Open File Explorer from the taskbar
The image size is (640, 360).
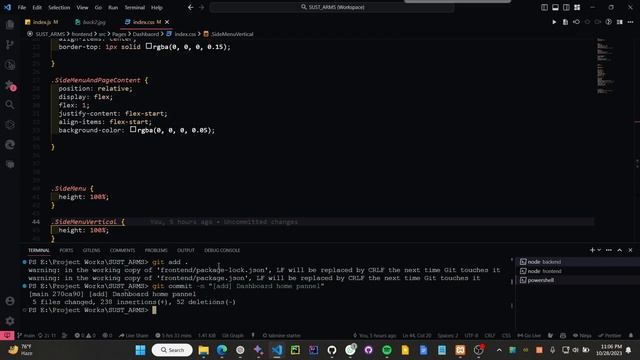(203, 350)
